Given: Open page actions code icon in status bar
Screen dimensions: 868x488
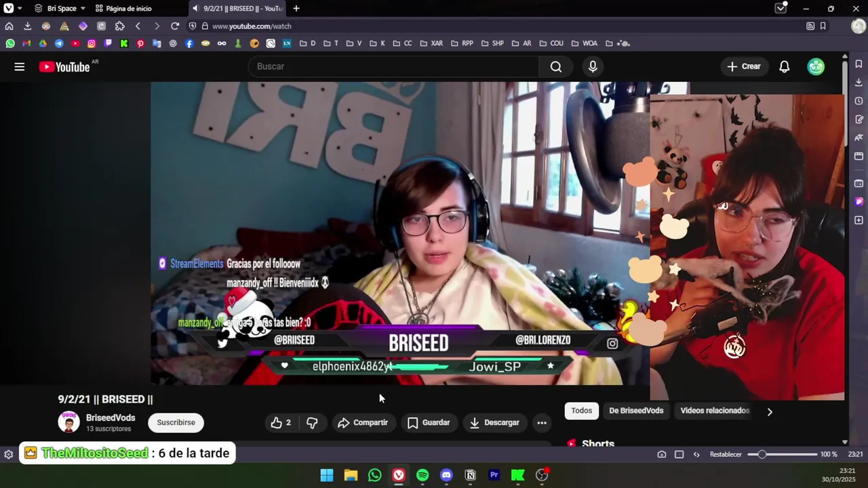Looking at the screenshot, I should pos(696,454).
